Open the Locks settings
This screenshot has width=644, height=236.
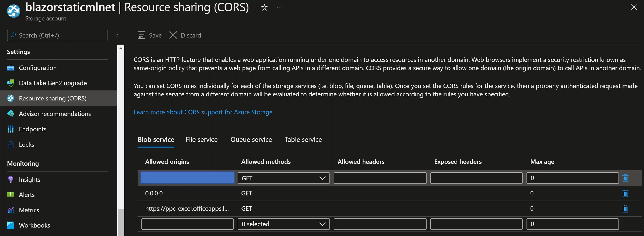point(26,144)
